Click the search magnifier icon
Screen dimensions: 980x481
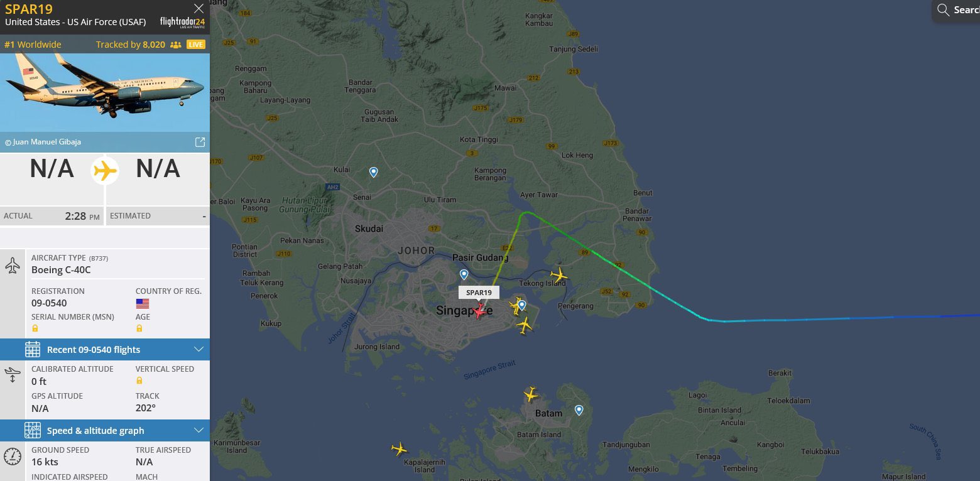[x=943, y=9]
